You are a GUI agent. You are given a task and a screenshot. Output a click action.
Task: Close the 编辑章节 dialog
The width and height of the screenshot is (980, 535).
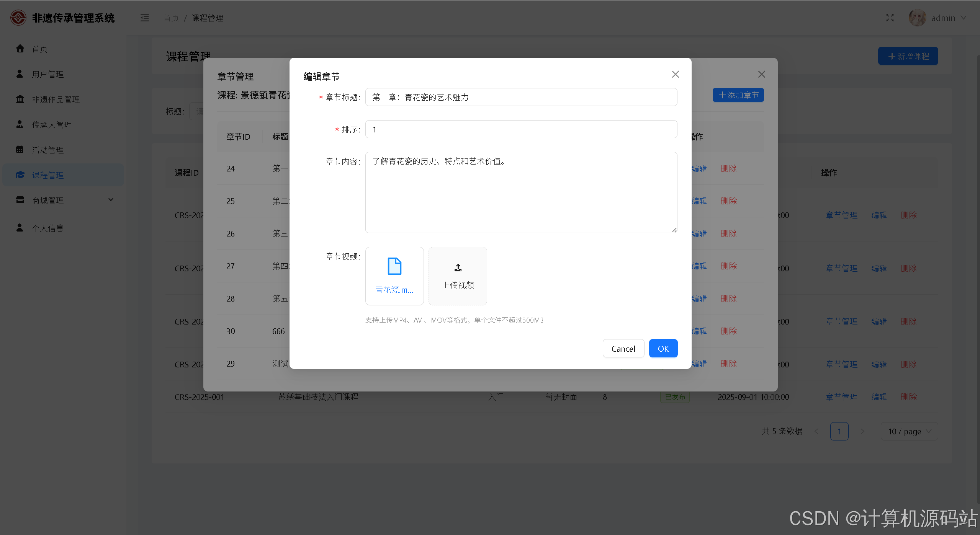pyautogui.click(x=675, y=74)
